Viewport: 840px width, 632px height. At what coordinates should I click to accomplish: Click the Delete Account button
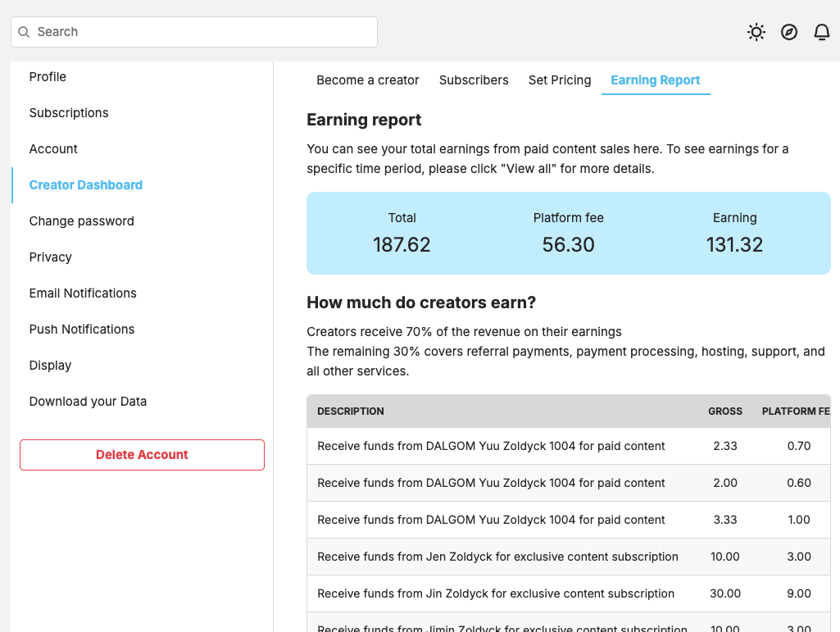click(x=142, y=455)
